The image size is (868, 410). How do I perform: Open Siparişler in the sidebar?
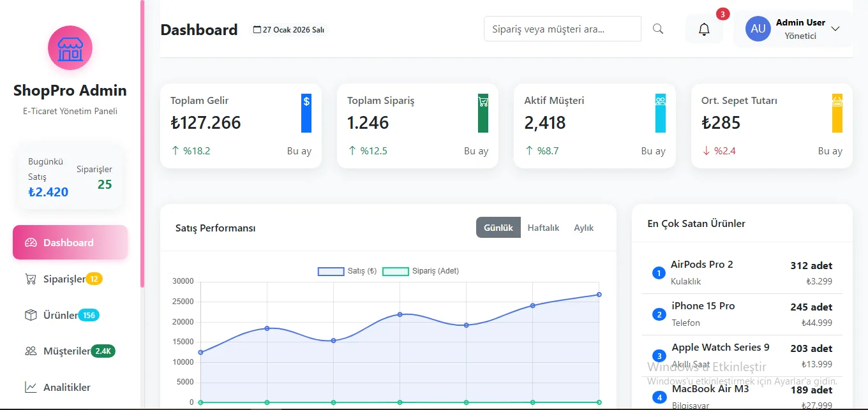click(64, 279)
